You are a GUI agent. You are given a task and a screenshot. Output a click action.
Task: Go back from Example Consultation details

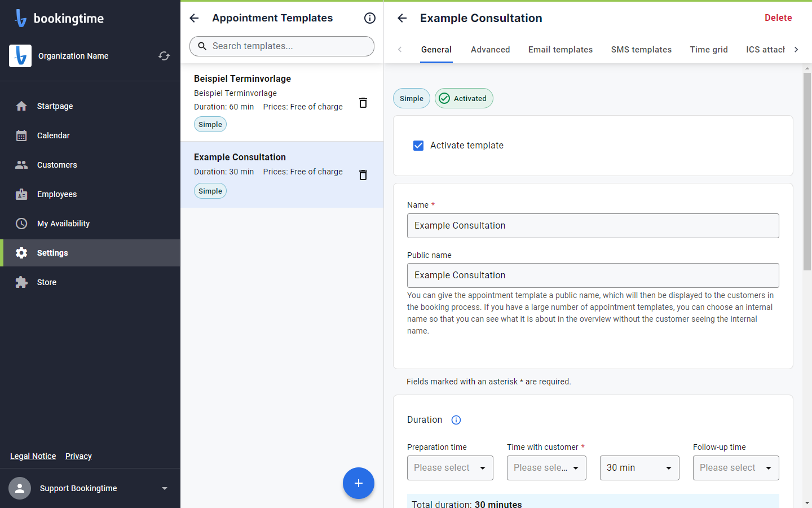pos(402,18)
